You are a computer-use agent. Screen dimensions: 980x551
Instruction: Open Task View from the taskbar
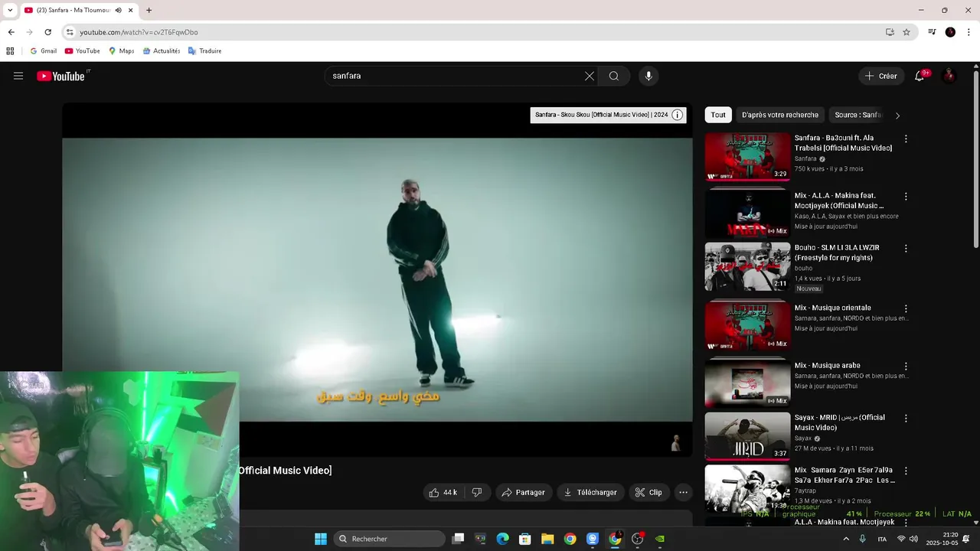(x=458, y=539)
